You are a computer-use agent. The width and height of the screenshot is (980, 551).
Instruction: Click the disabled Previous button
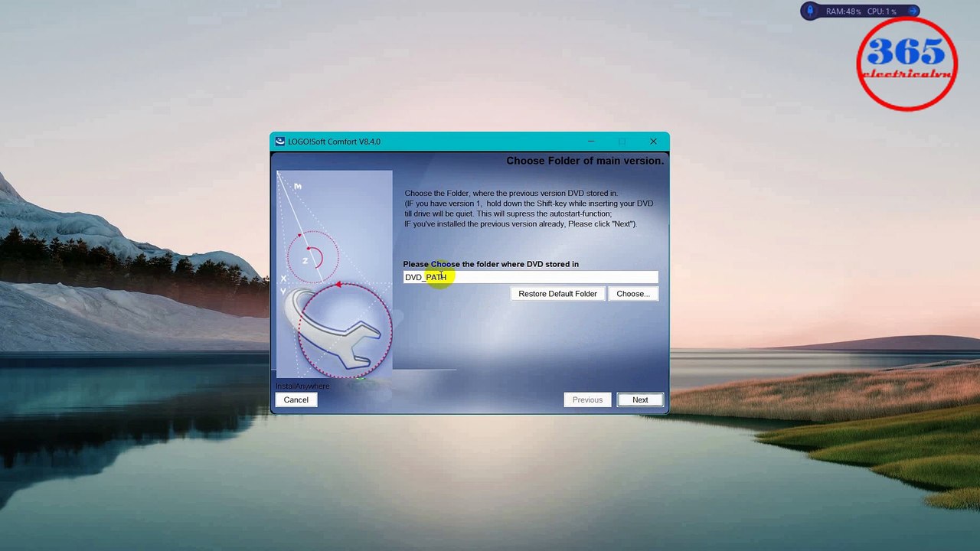(587, 399)
